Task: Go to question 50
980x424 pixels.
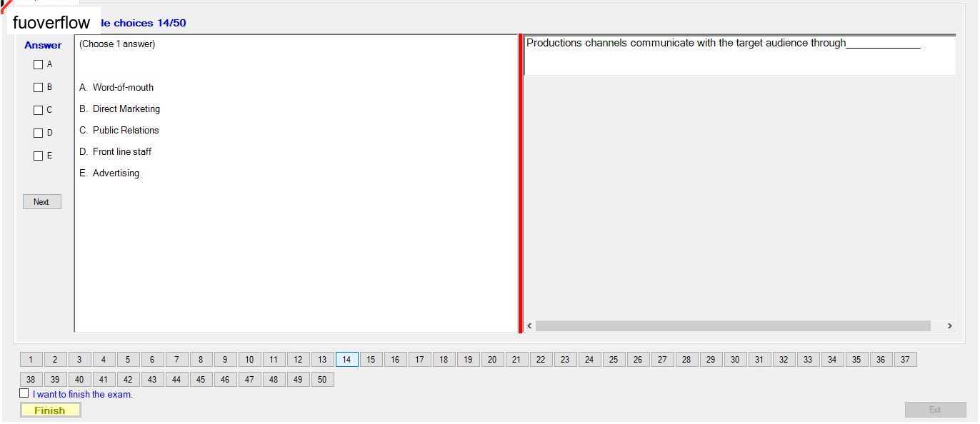Action: 322,380
